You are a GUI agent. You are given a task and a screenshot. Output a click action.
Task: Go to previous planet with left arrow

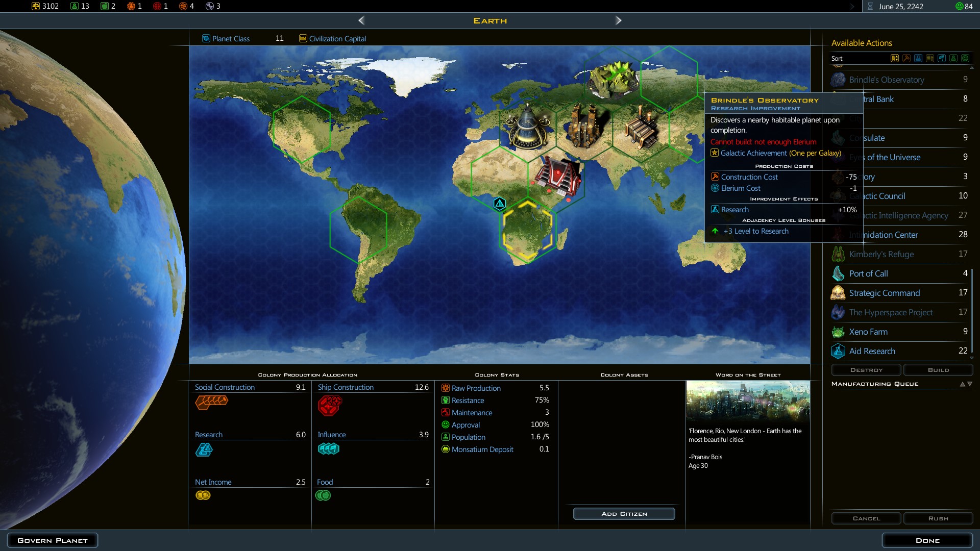pyautogui.click(x=361, y=20)
